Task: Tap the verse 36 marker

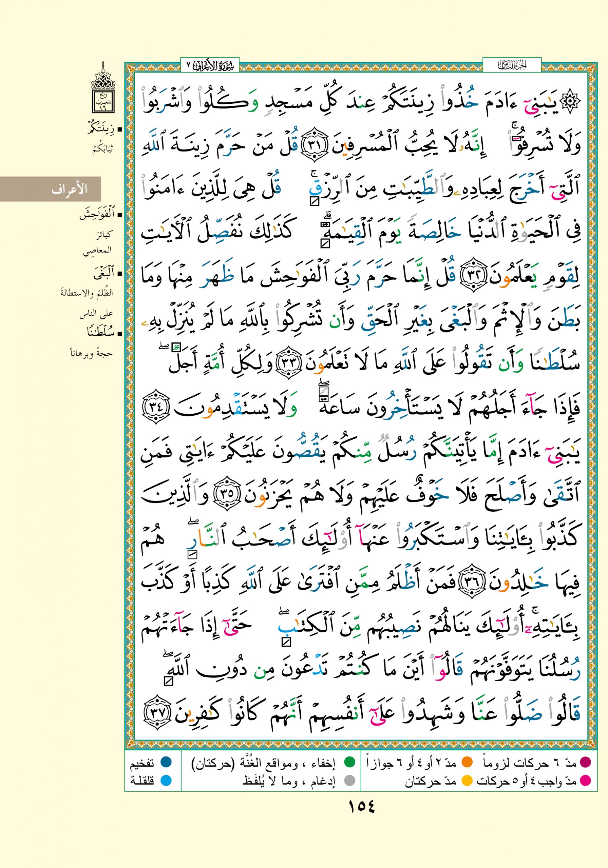Action: pos(471,584)
